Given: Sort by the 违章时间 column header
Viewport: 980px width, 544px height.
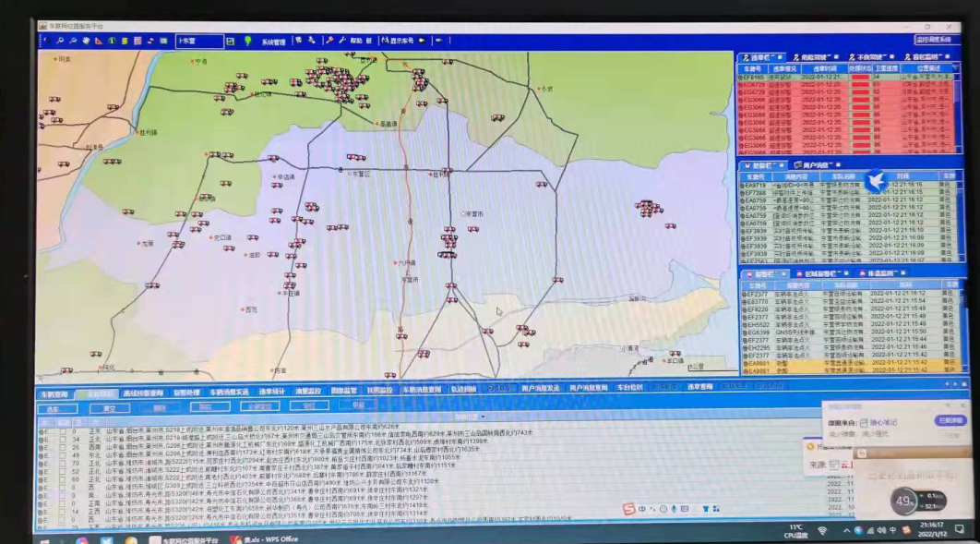Looking at the screenshot, I should (824, 68).
